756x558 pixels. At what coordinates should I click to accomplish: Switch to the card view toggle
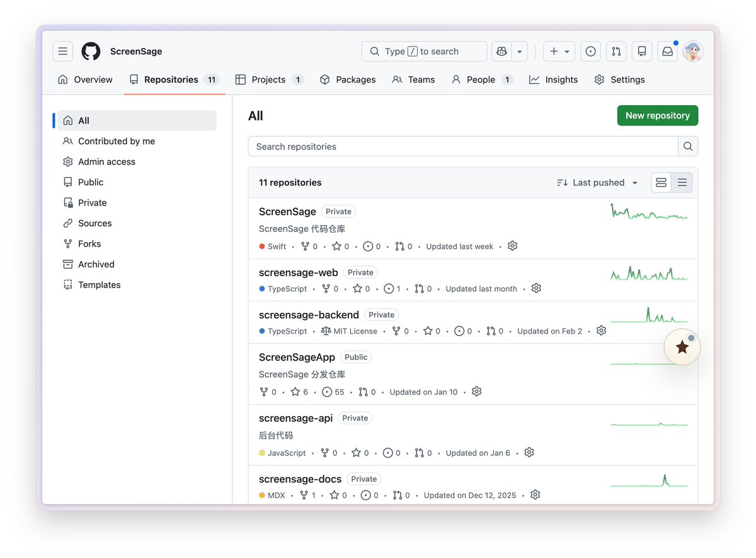661,183
